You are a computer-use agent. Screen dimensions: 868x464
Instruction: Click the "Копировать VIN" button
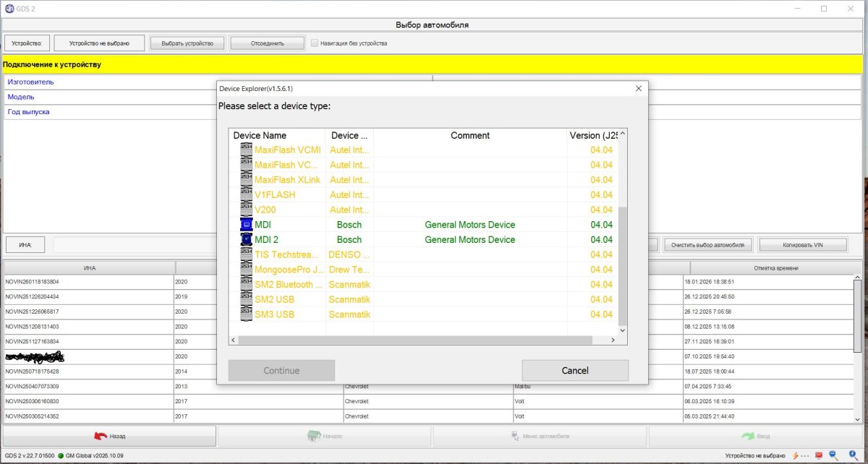point(803,244)
